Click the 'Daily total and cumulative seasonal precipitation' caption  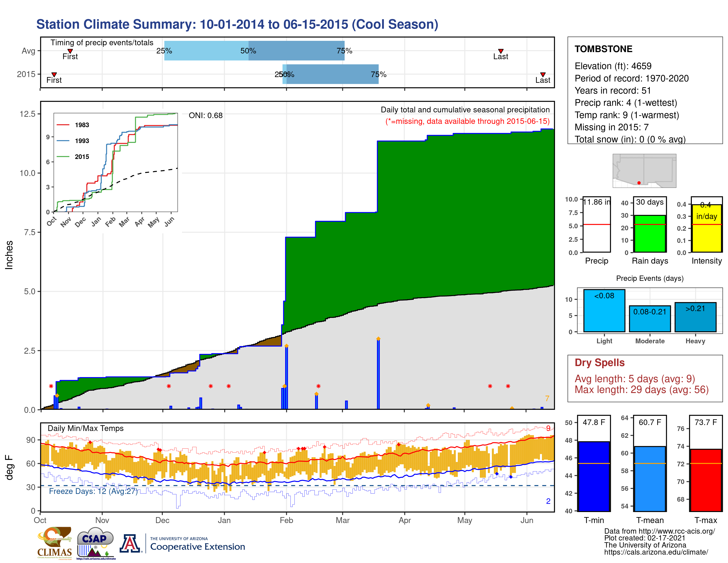[465, 110]
